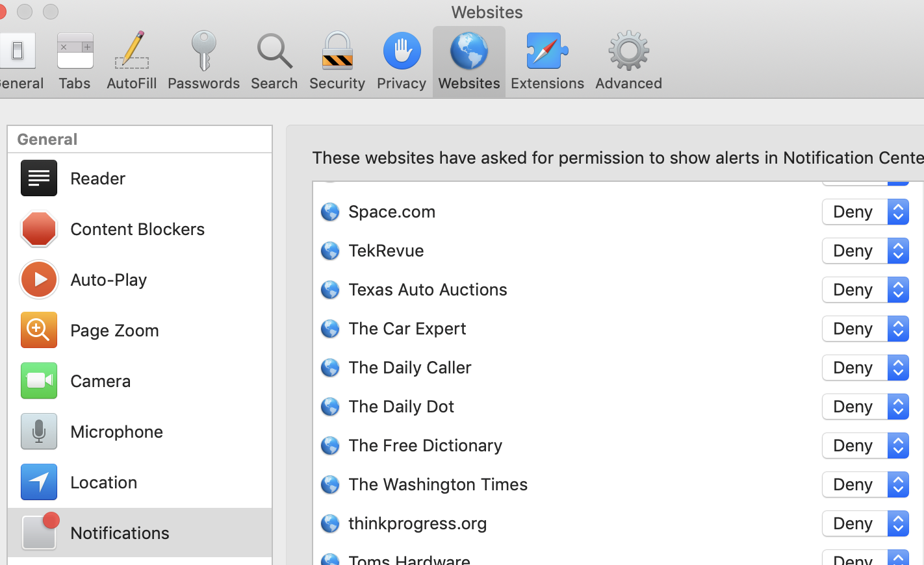Click the Location arrow icon
Image resolution: width=924 pixels, height=565 pixels.
point(39,482)
